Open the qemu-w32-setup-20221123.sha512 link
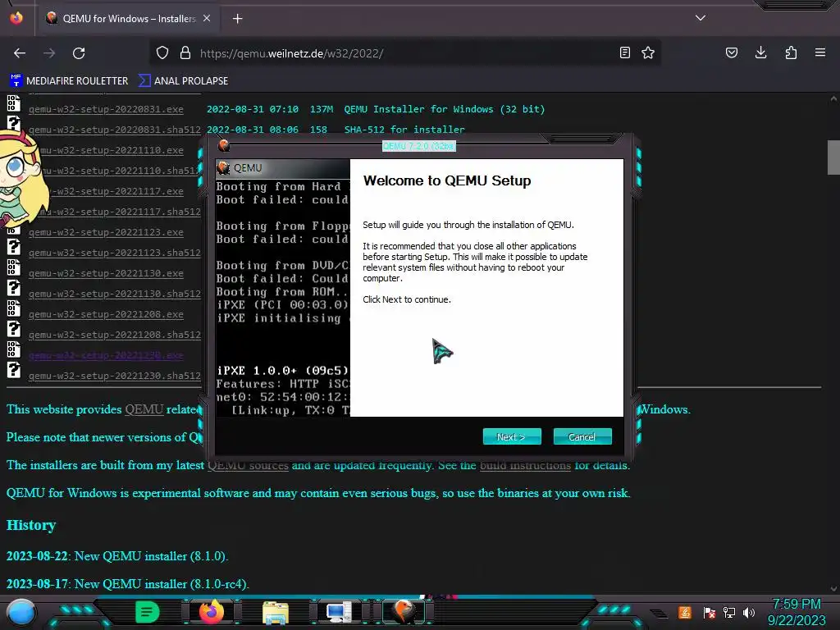 [115, 253]
